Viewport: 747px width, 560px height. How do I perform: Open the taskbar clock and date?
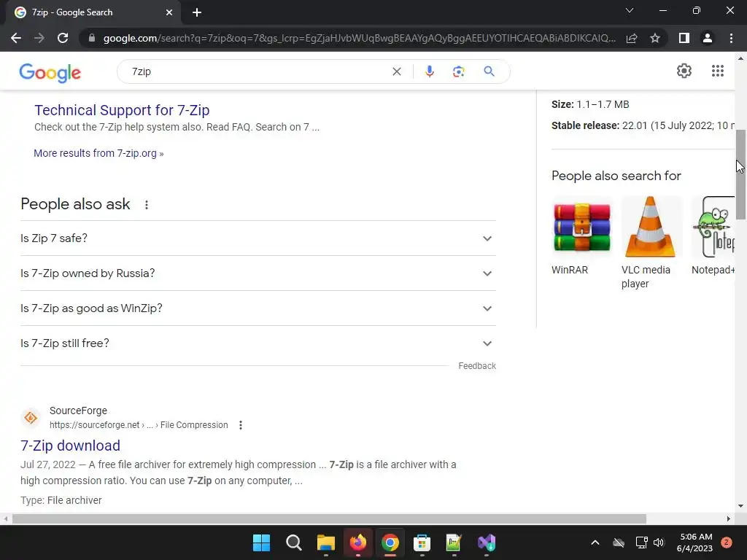[x=695, y=542]
